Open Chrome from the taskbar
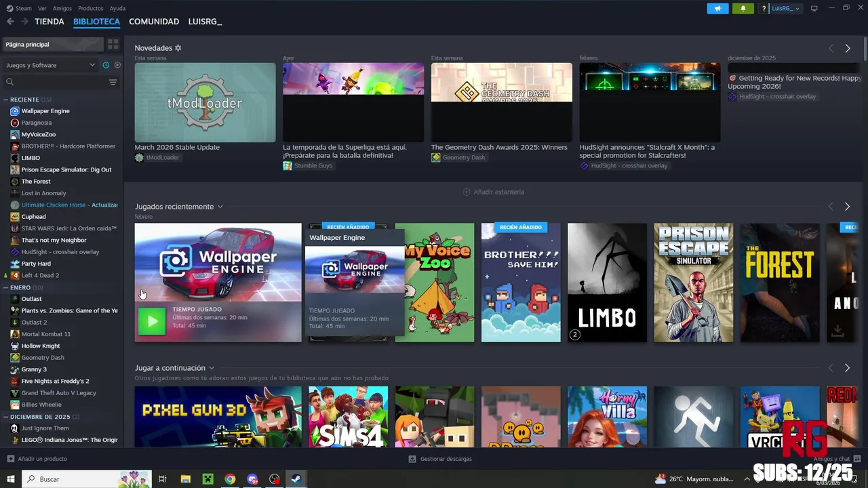The image size is (868, 488). pos(230,479)
